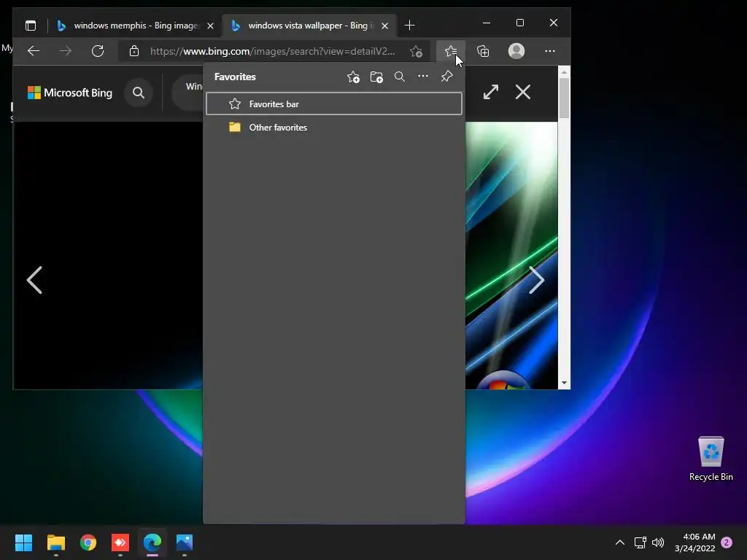Viewport: 747px width, 560px height.
Task: Search favorites with magnifier icon
Action: click(400, 77)
